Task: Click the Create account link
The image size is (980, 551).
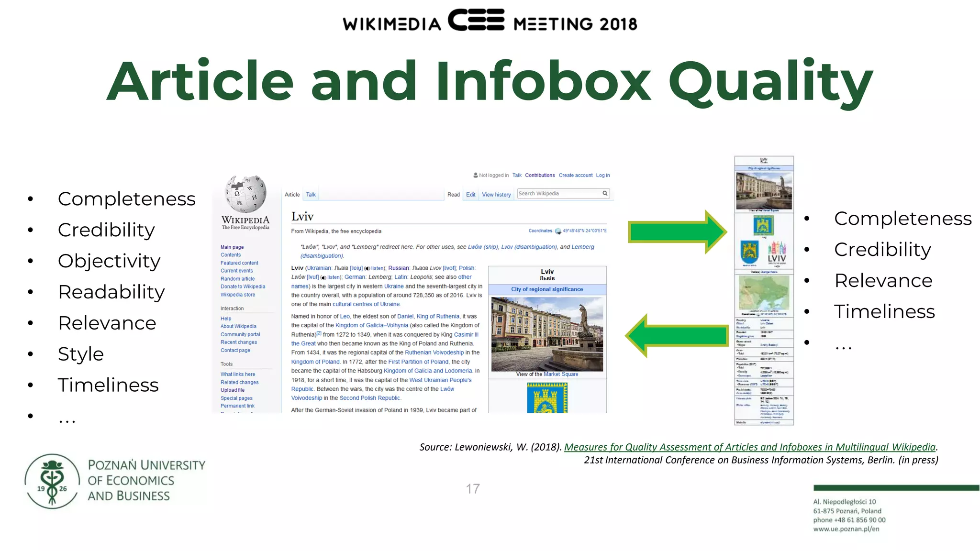Action: [x=576, y=176]
